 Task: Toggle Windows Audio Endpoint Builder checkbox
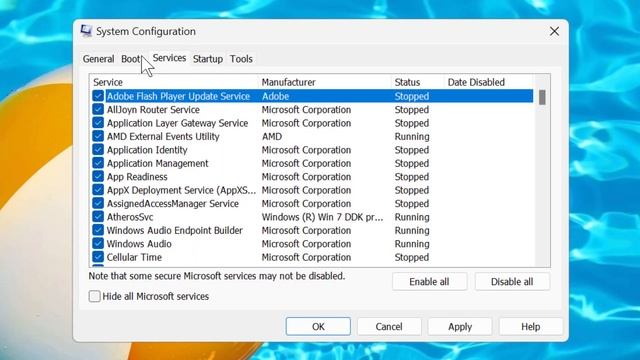[98, 230]
